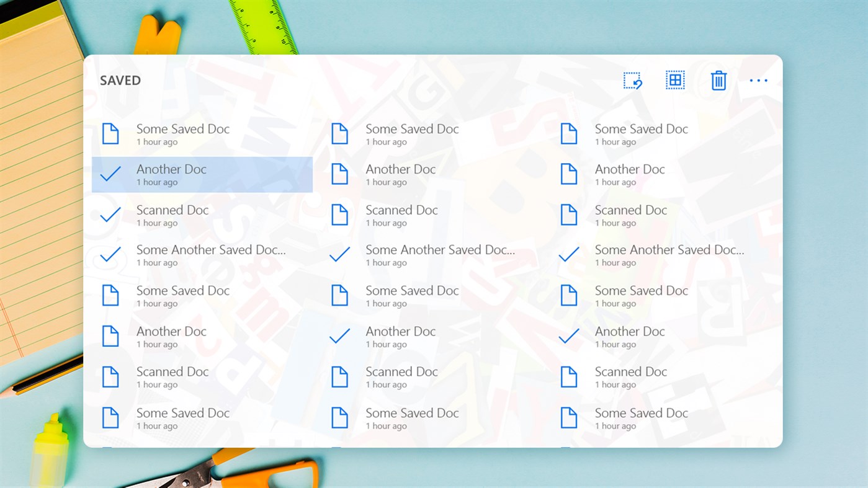The height and width of the screenshot is (488, 868).
Task: Select the first Some Saved Doc entry
Action: coord(183,133)
